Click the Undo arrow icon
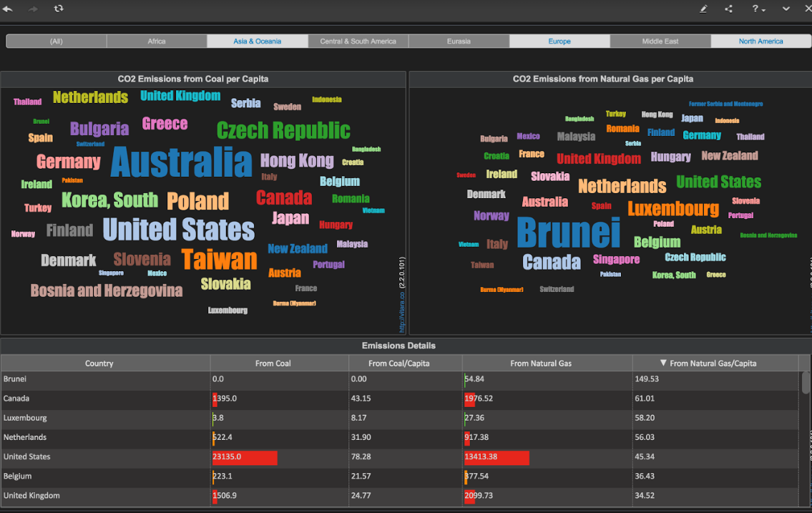This screenshot has height=513, width=812. [x=8, y=9]
